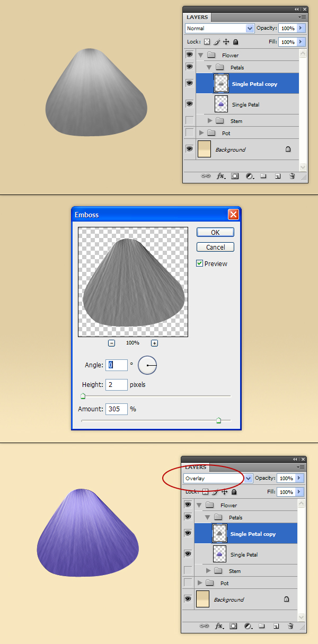Viewport: 318px width, 644px height.
Task: Cancel the Emboss dialog
Action: tap(215, 247)
